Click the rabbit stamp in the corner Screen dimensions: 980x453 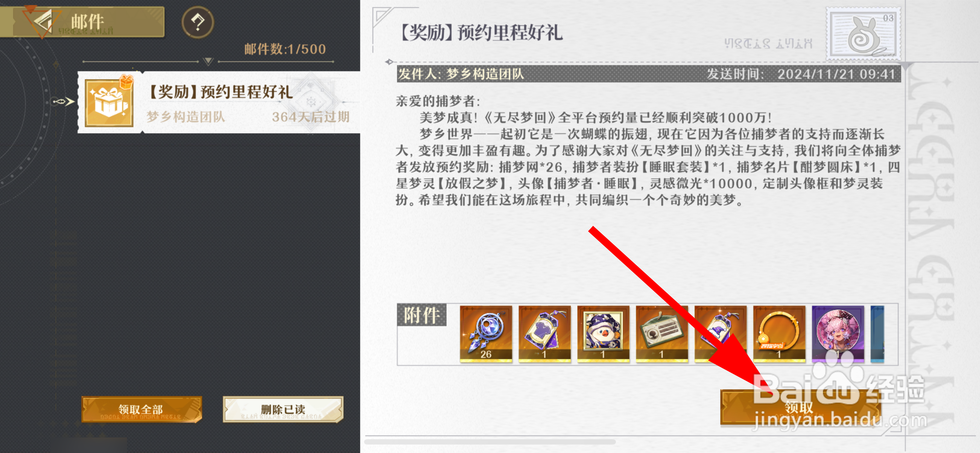point(864,34)
